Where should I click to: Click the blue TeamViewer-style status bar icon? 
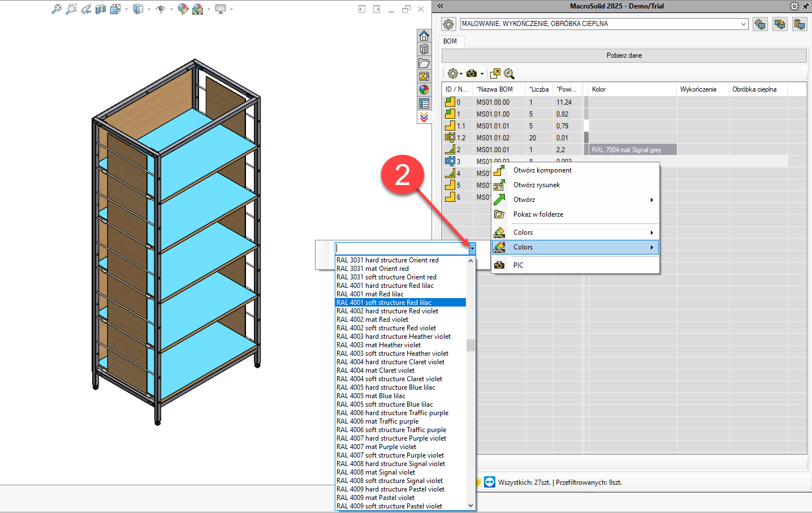(490, 482)
